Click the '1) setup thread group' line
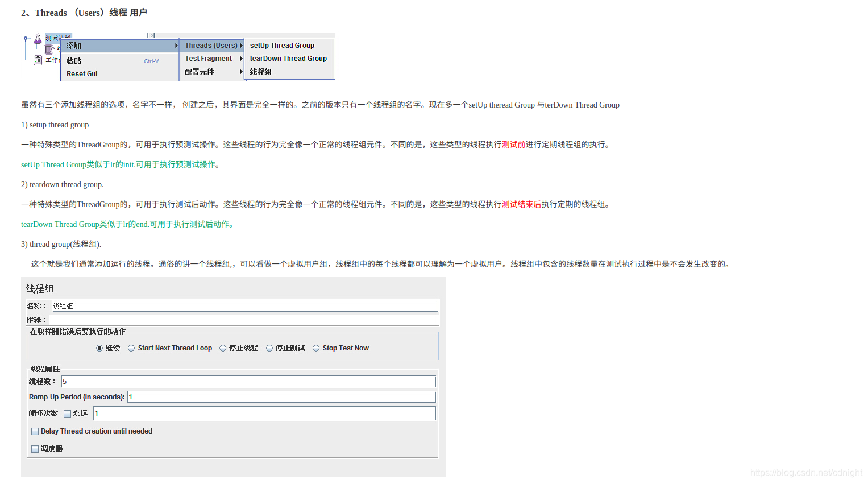 click(x=55, y=125)
